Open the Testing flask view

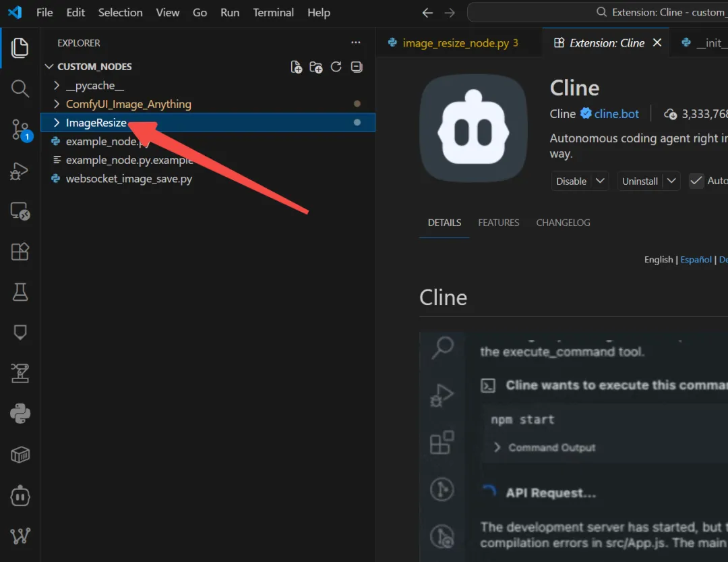20,292
